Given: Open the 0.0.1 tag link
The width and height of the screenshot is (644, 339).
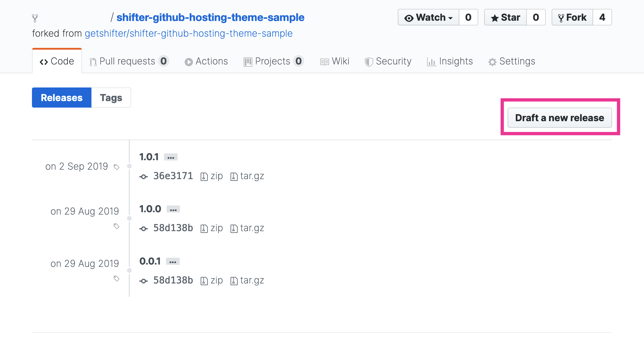Looking at the screenshot, I should point(150,261).
